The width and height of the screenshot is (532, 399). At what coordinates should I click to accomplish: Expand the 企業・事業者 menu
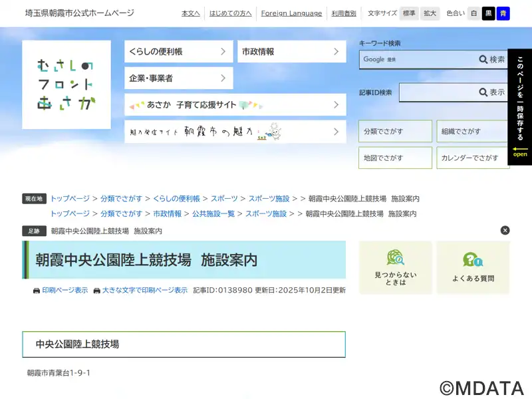pos(178,78)
